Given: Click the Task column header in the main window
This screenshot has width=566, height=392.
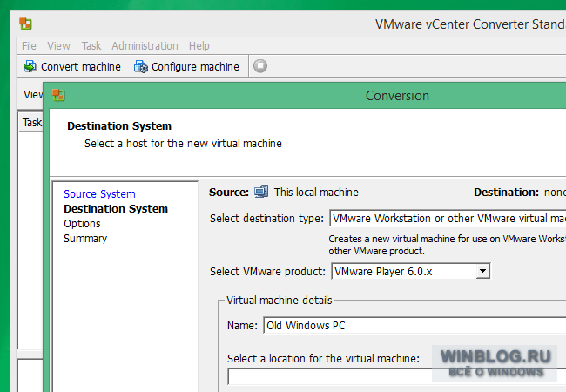Looking at the screenshot, I should tap(31, 122).
